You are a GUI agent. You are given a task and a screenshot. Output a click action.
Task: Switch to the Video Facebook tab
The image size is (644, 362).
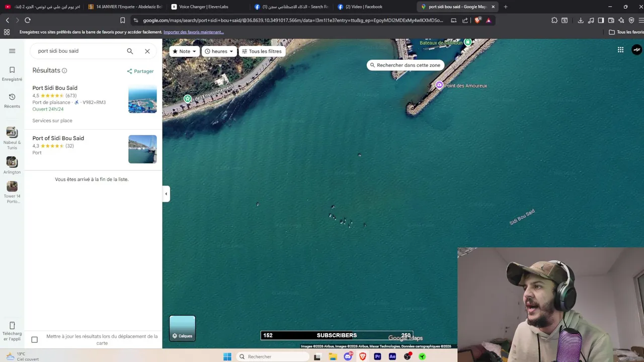[x=373, y=7]
